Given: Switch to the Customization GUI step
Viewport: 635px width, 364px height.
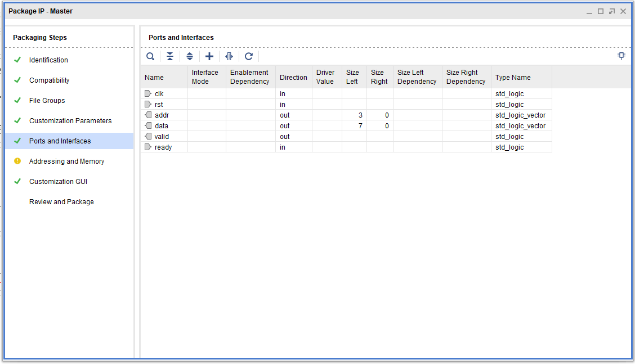Looking at the screenshot, I should tap(59, 181).
